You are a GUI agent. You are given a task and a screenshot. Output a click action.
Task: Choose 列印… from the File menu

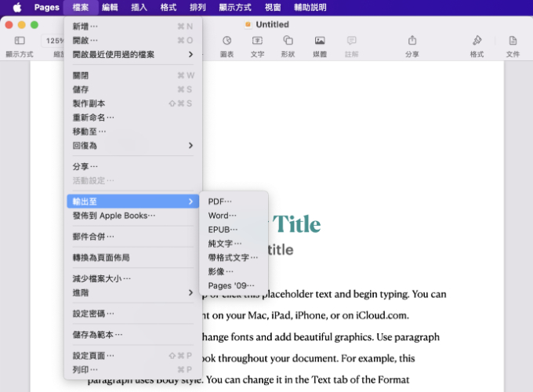[85, 369]
